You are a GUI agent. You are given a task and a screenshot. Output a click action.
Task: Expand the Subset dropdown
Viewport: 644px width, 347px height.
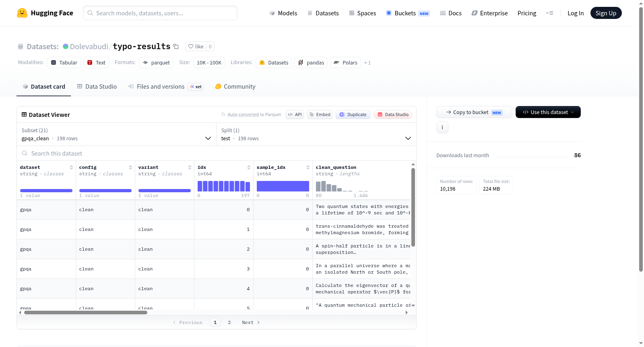click(x=116, y=134)
